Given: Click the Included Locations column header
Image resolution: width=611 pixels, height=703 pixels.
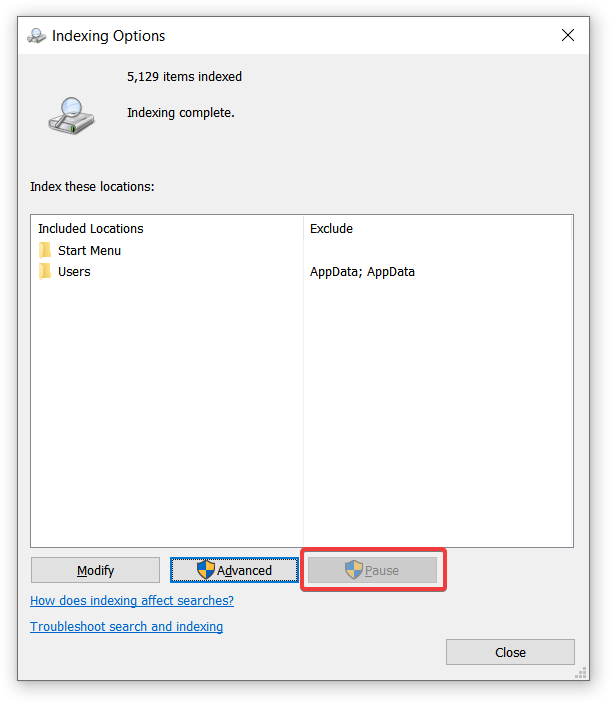Looking at the screenshot, I should pyautogui.click(x=91, y=229).
